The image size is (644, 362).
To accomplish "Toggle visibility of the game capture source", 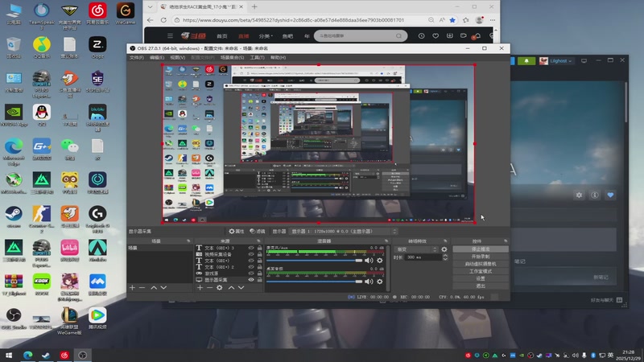I will point(251,274).
